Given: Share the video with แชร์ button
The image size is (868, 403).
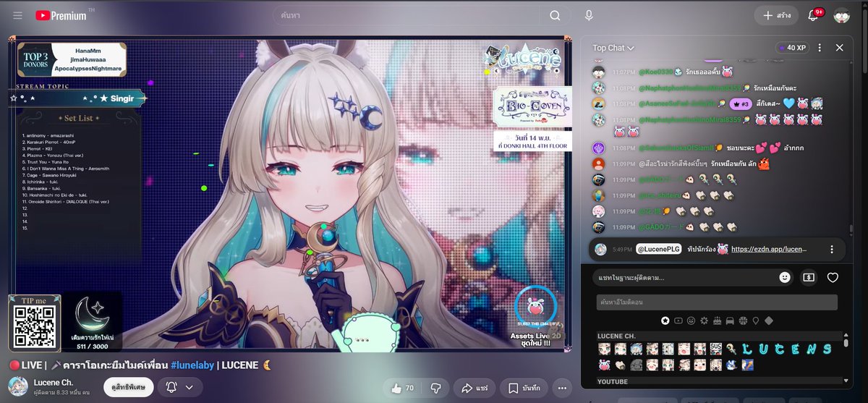Looking at the screenshot, I should [475, 388].
